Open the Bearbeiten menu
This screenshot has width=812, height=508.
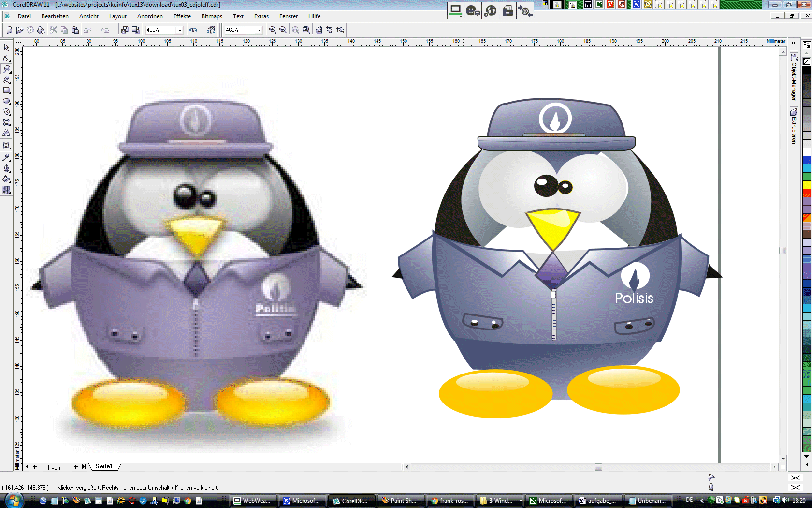pos(55,16)
